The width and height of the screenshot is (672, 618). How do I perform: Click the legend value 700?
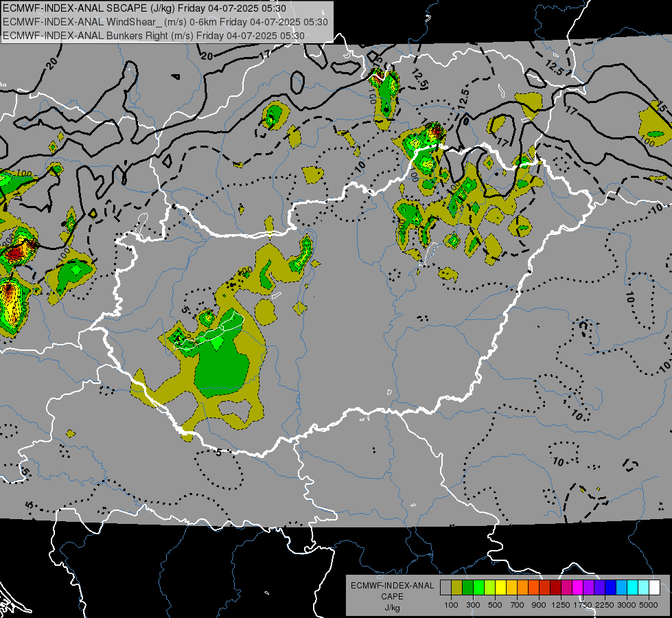518,605
